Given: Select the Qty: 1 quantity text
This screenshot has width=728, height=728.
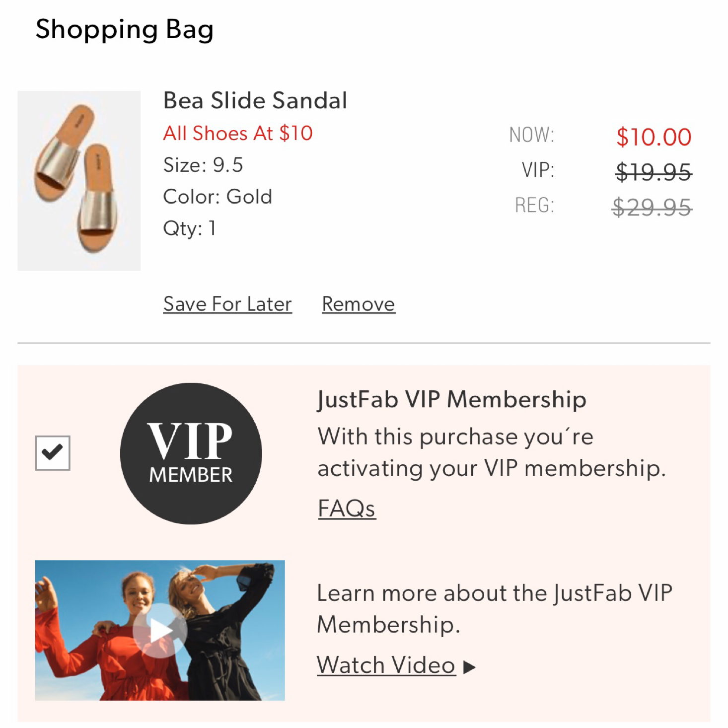Looking at the screenshot, I should pyautogui.click(x=189, y=228).
